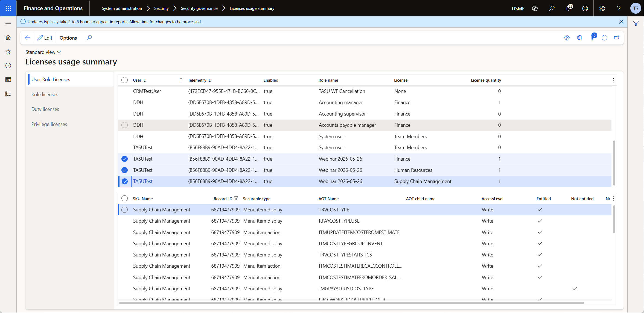Open Workspaces icon in sidebar
This screenshot has width=644, height=313.
tap(8, 80)
